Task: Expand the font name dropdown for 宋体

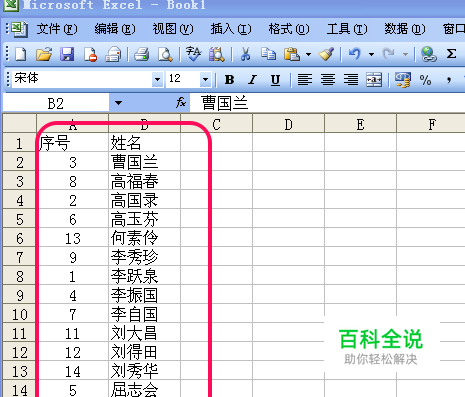Action: 157,80
